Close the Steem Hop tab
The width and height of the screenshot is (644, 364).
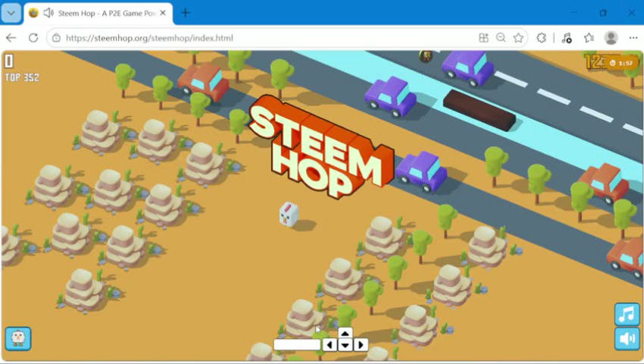(163, 13)
